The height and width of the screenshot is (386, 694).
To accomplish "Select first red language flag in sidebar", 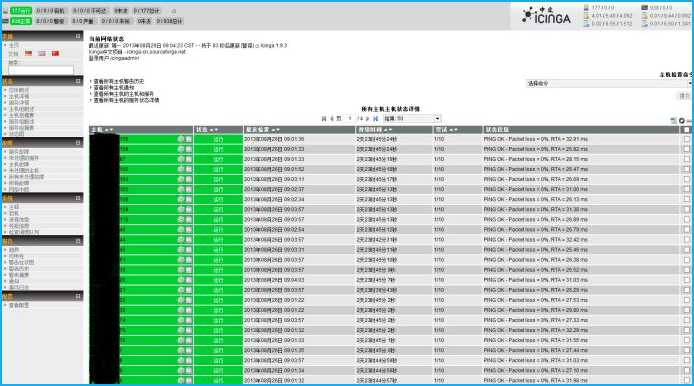I will click(28, 54).
